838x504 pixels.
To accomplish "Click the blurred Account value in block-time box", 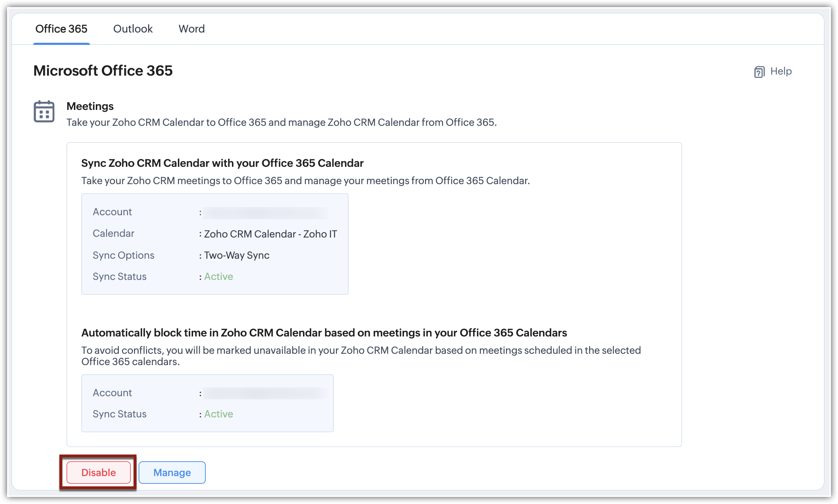I will click(265, 393).
